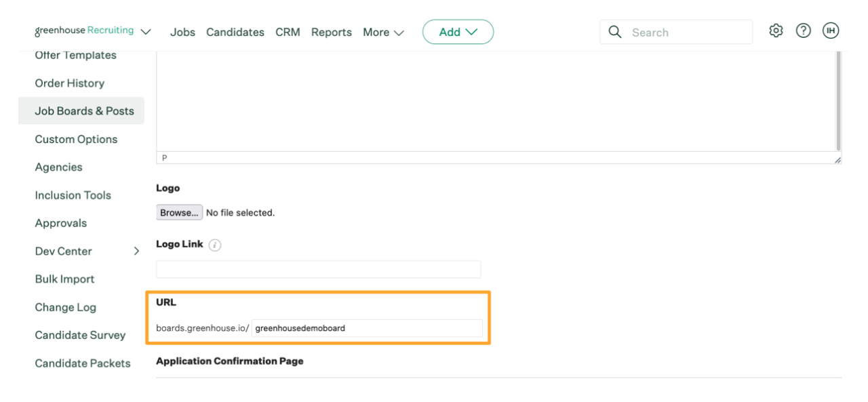Focus the board URL slug field
Image resolution: width=868 pixels, height=402 pixels.
click(x=367, y=328)
